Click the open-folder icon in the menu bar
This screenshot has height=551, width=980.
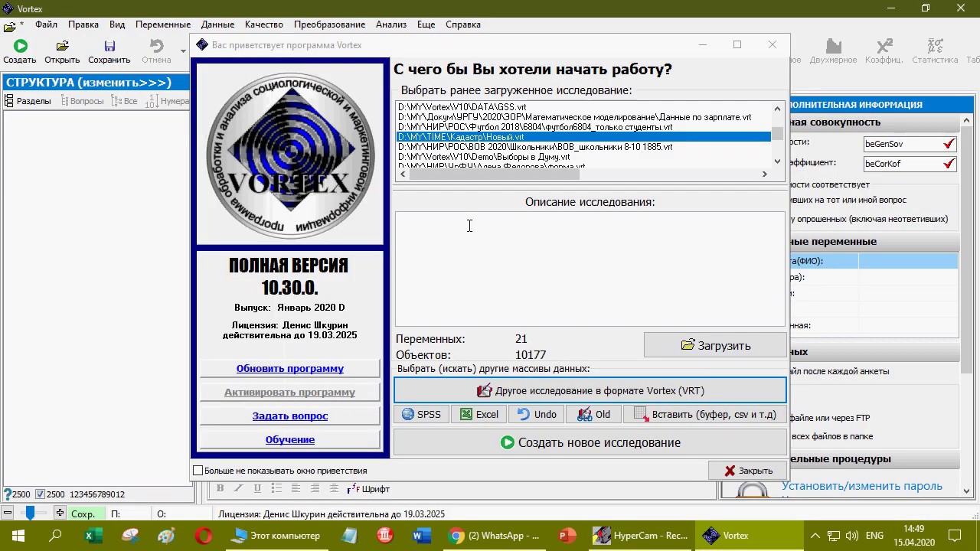(x=9, y=26)
